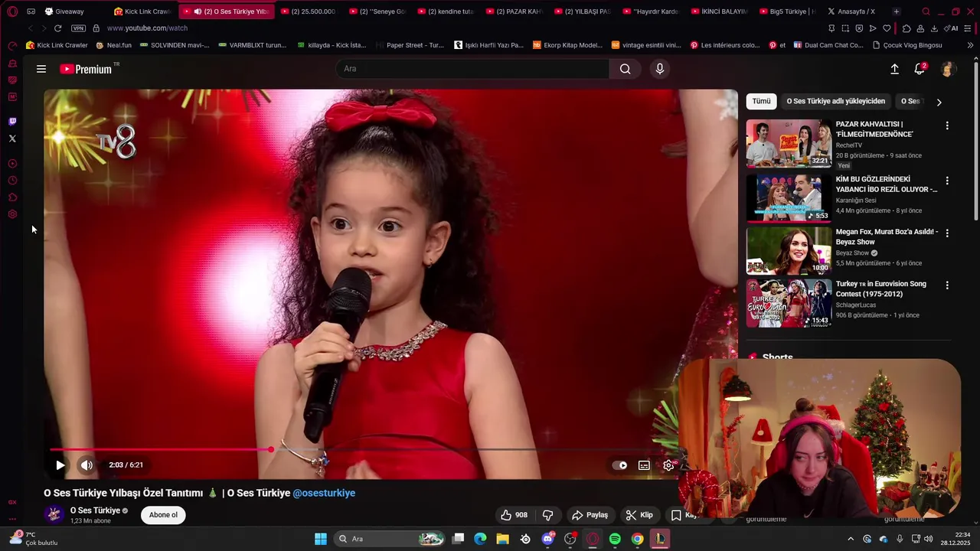The height and width of the screenshot is (551, 980).
Task: Open the Turkey in Eurovision Song Contest thumbnail
Action: 789,303
